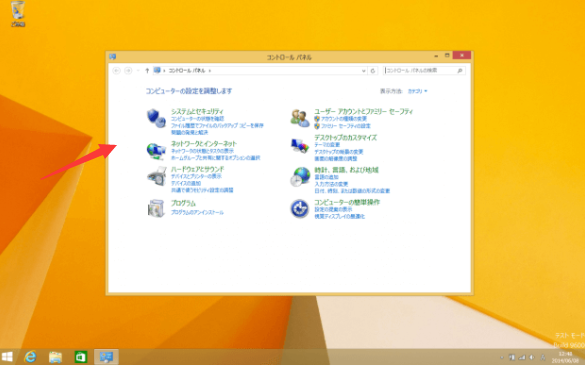Click デスクトップの背景の変更 link
This screenshot has width=585, height=366.
[x=338, y=151]
